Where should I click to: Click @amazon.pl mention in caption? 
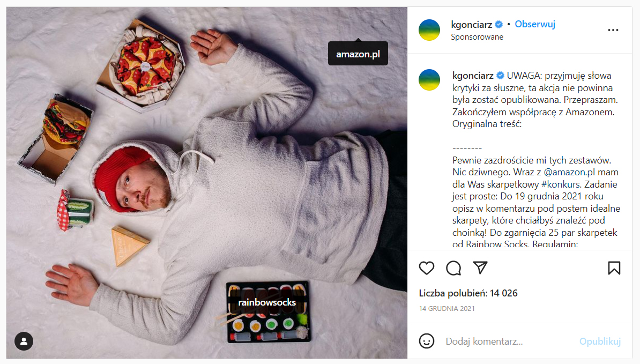click(x=569, y=172)
